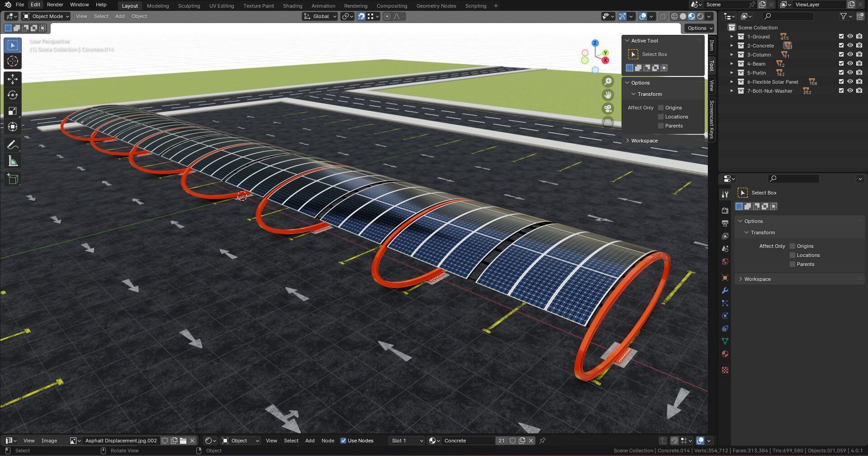Click the outliner filter funnel icon
Screen dimensions: 868x456
tap(843, 16)
